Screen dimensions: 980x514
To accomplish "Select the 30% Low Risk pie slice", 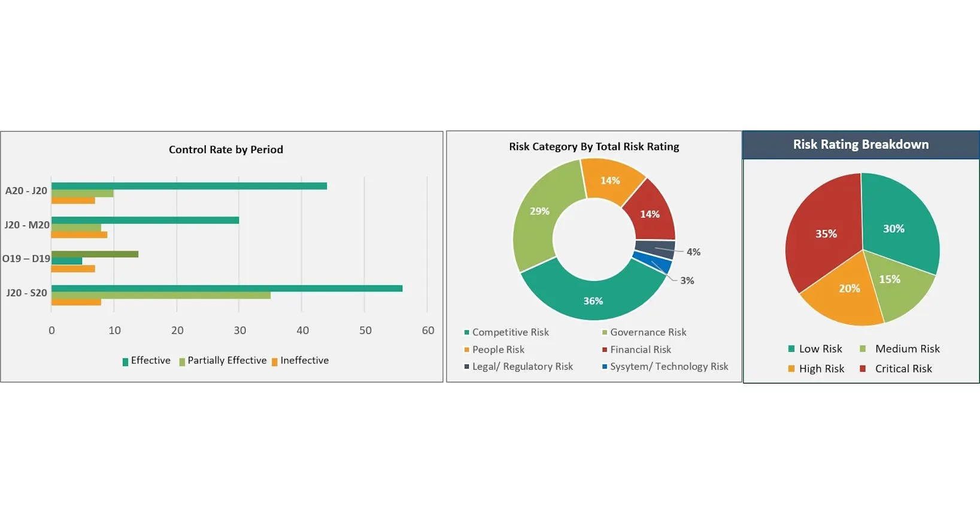I will [x=898, y=224].
